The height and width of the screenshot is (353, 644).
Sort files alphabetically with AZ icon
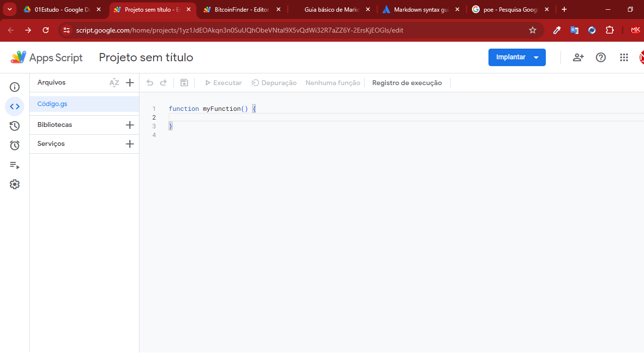tap(114, 83)
